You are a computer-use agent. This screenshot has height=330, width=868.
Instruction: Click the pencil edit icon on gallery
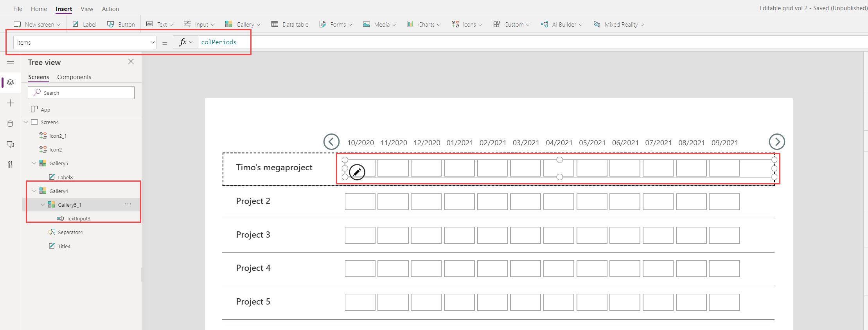click(357, 172)
